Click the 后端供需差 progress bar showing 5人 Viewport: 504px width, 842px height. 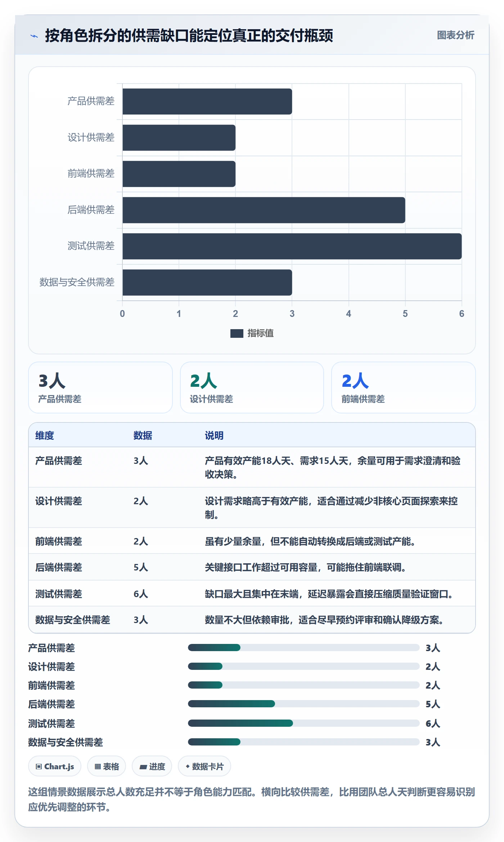[x=303, y=704]
